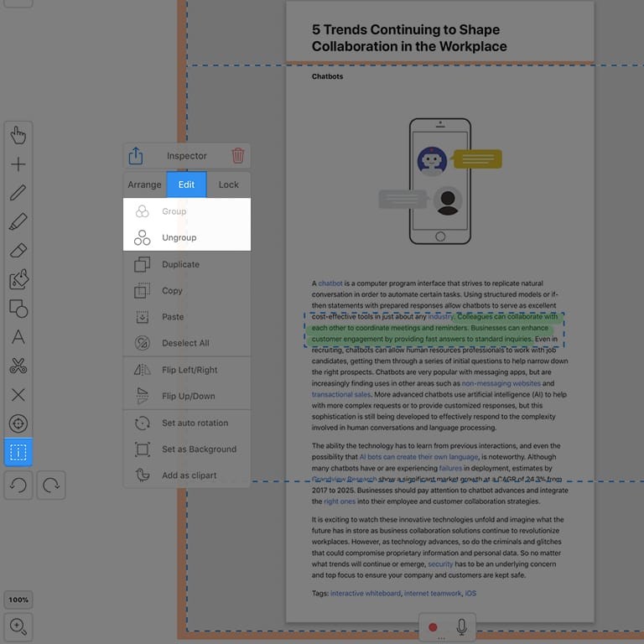Select the laser pointer target tool
Viewport: 644px width, 644px height.
tap(18, 423)
